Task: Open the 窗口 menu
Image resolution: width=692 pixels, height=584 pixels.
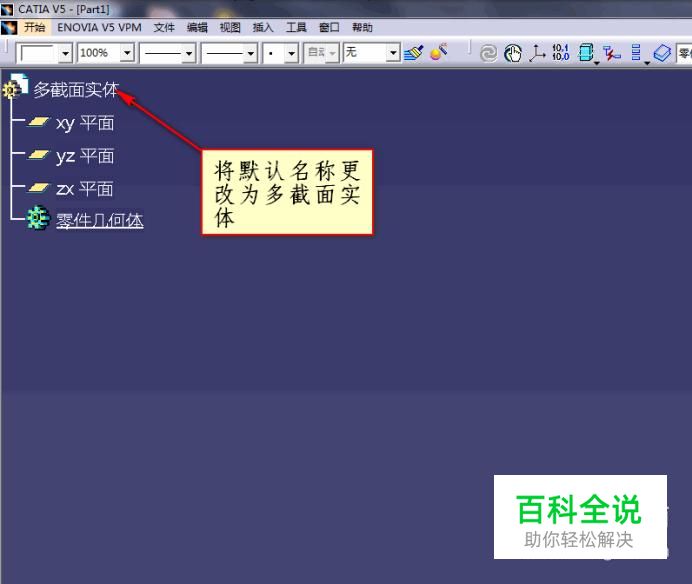Action: (329, 27)
